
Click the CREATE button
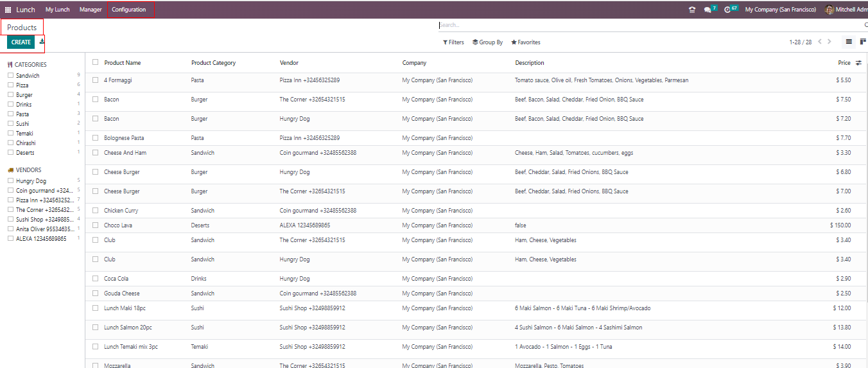tap(21, 42)
